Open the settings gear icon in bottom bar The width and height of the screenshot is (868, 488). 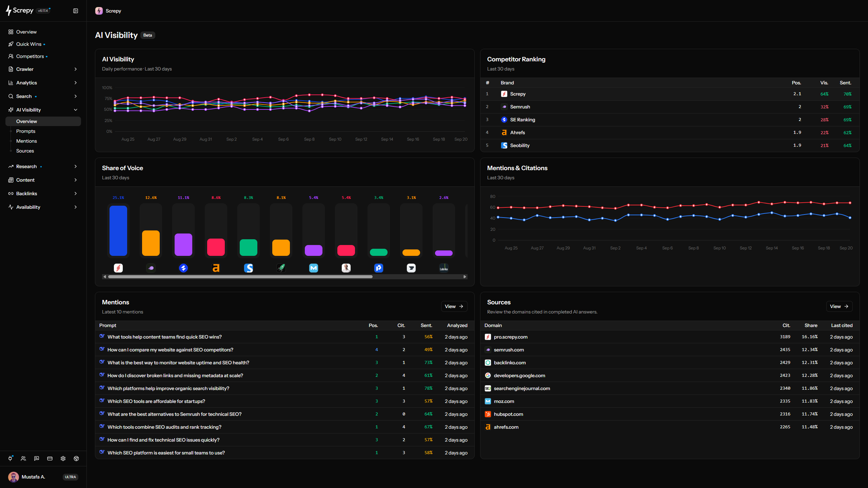[x=63, y=459]
